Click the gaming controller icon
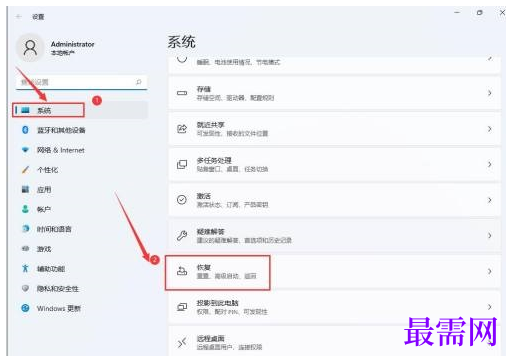This screenshot has height=363, width=516. (x=25, y=249)
